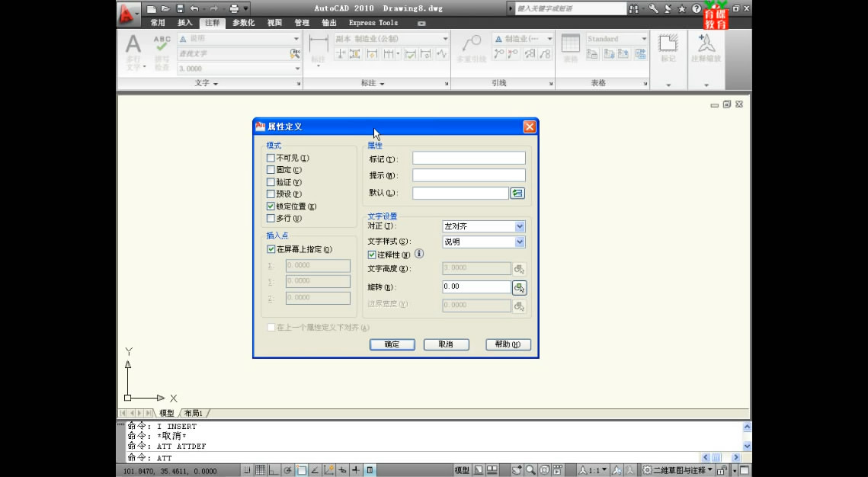Close the 属性定义 dialog with the red X
The image size is (868, 477).
tap(529, 126)
